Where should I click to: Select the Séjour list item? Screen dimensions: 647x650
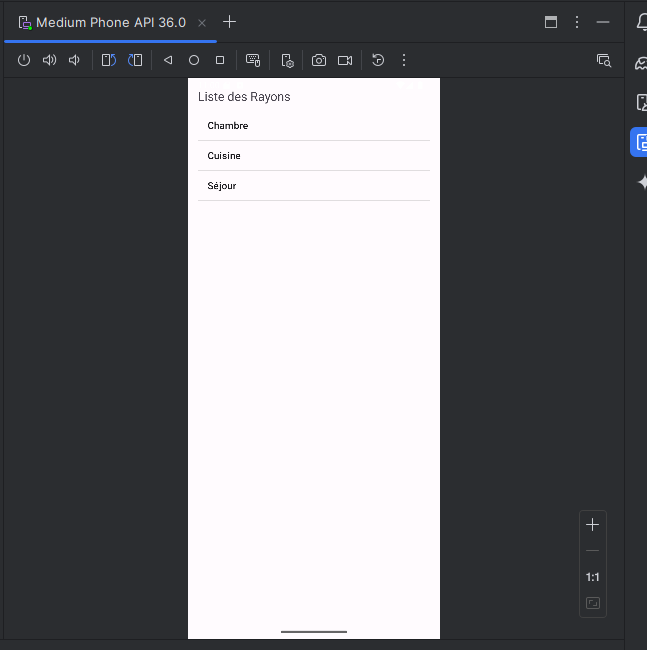(x=314, y=186)
